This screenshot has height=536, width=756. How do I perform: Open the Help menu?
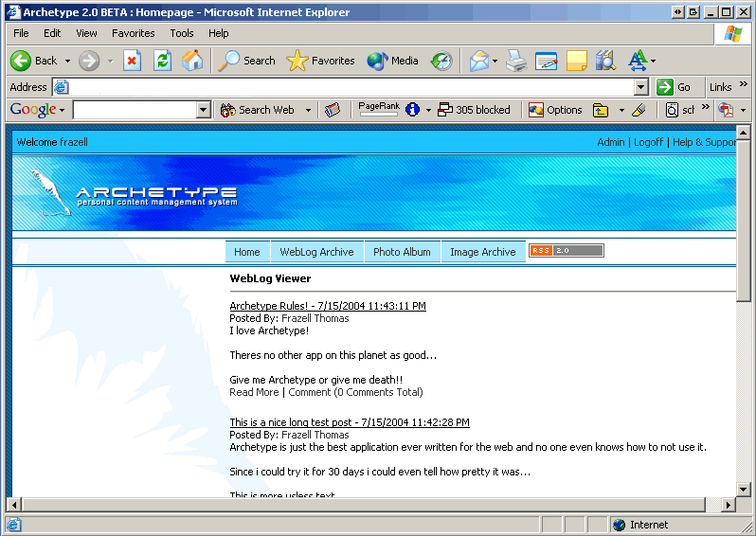pyautogui.click(x=219, y=33)
